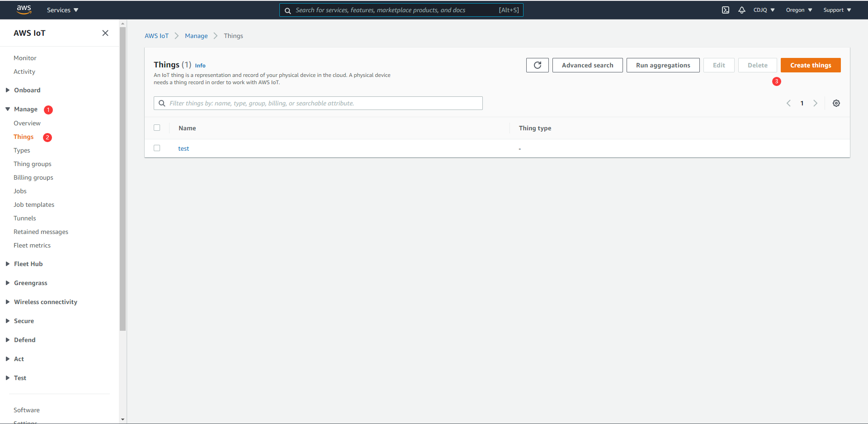Go to next page arrow

[x=816, y=103]
